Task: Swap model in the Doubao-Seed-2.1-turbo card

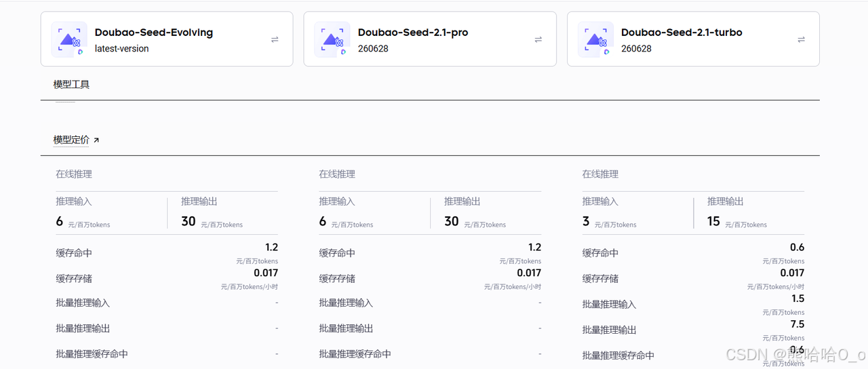Action: point(802,39)
